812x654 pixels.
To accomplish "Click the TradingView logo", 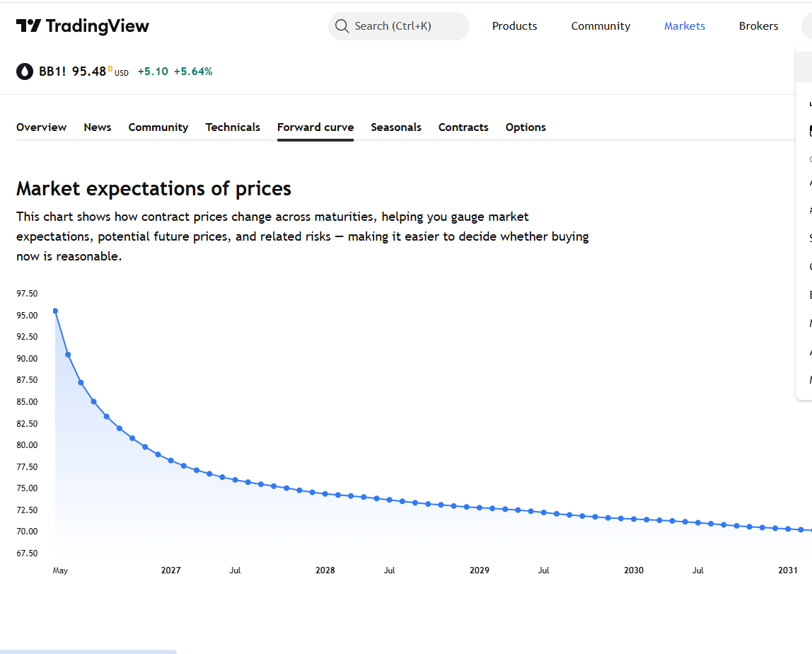I will pyautogui.click(x=83, y=26).
